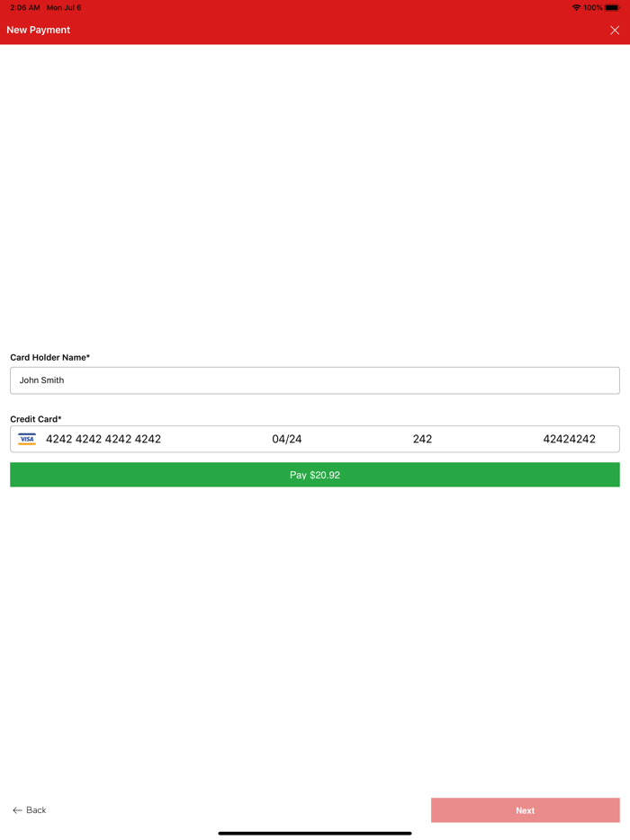Viewport: 630px width, 840px height.
Task: Click the Next button
Action: tap(525, 810)
